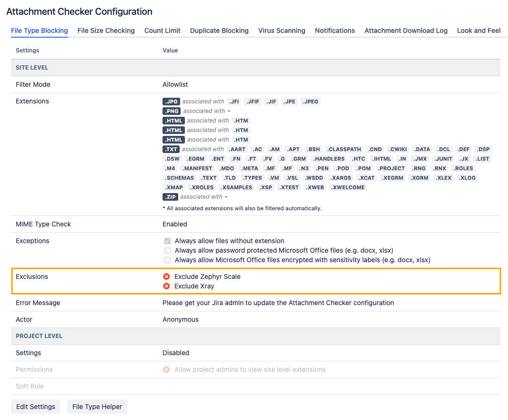Image resolution: width=508 pixels, height=420 pixels.
Task: Open the File Type Helper
Action: coord(97,407)
